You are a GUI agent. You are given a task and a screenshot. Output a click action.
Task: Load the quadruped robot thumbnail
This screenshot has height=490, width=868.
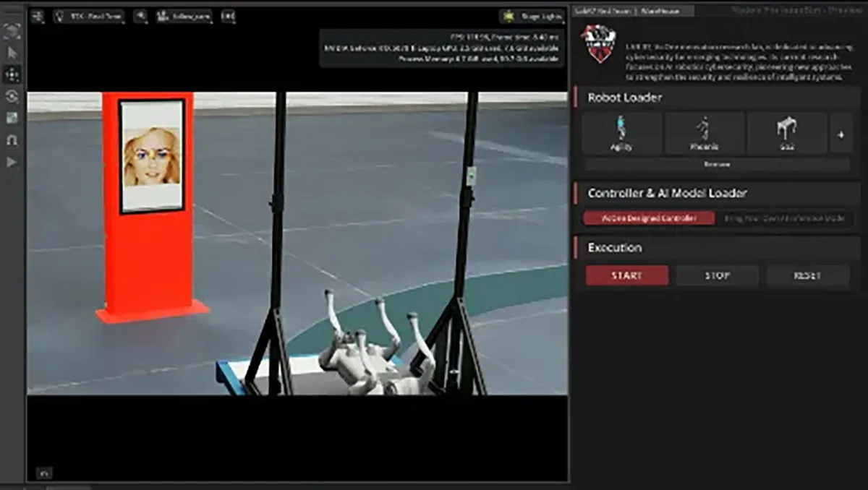[x=786, y=133]
